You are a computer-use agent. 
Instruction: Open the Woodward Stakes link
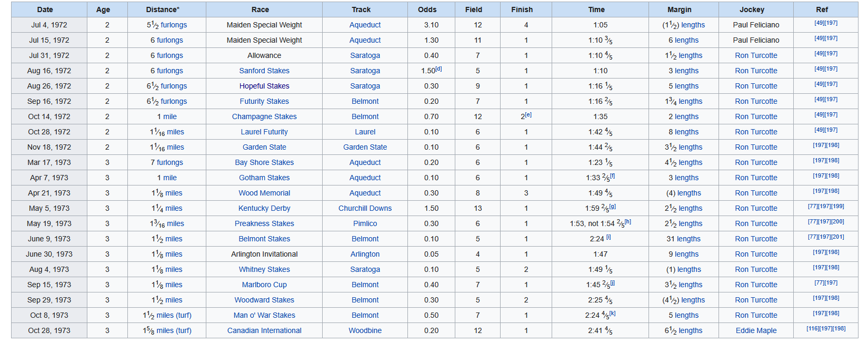(264, 300)
